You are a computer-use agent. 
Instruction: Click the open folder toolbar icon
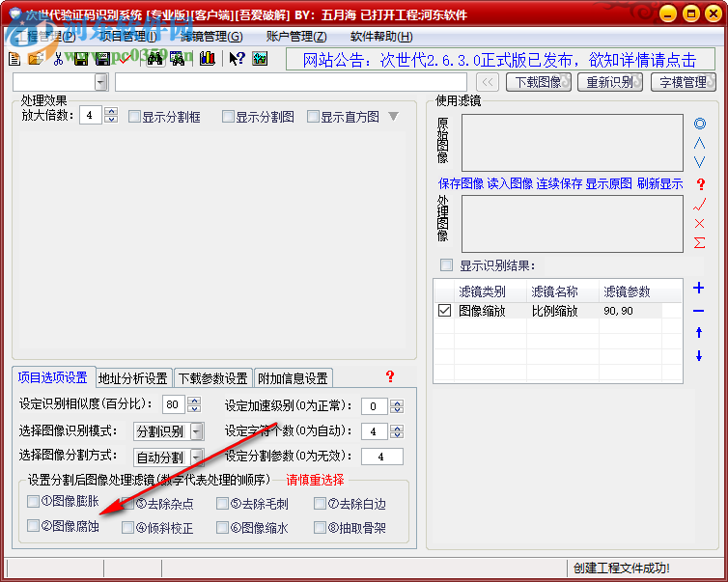pyautogui.click(x=36, y=59)
